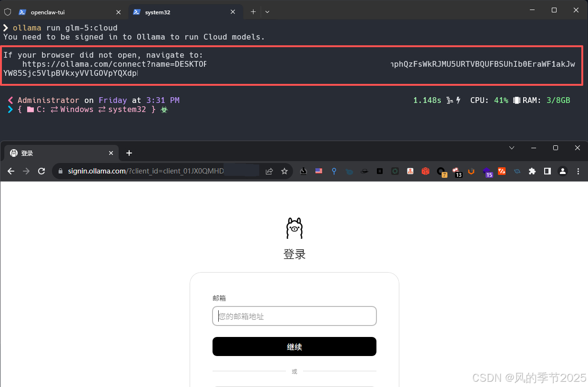
Task: Go back in the browser
Action: (11, 171)
